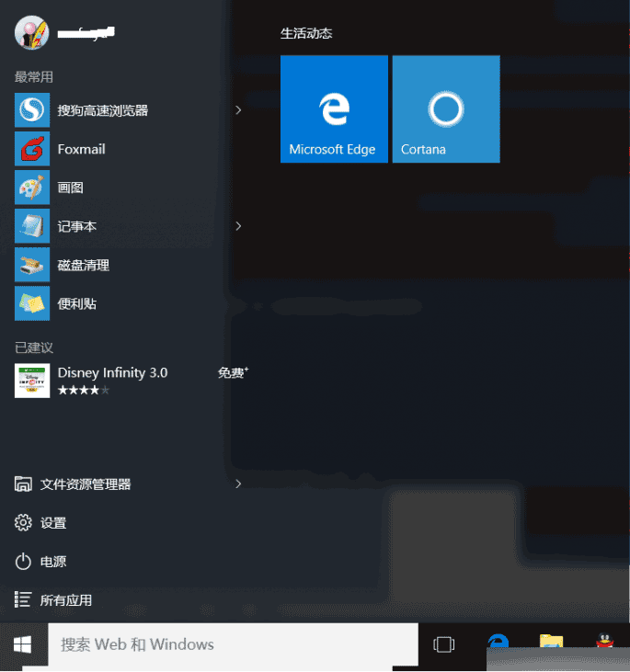This screenshot has height=672, width=630.
Task: Click the Disney Infinity 3.0 suggested app thumbnail
Action: coord(31,380)
